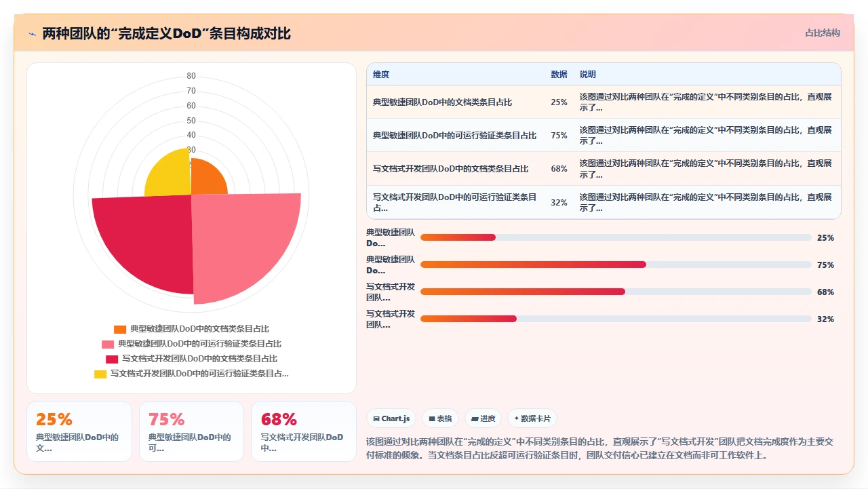
Task: Toggle yellow legend swatch for 写文档式开发团队 可运行验证类
Action: point(100,374)
